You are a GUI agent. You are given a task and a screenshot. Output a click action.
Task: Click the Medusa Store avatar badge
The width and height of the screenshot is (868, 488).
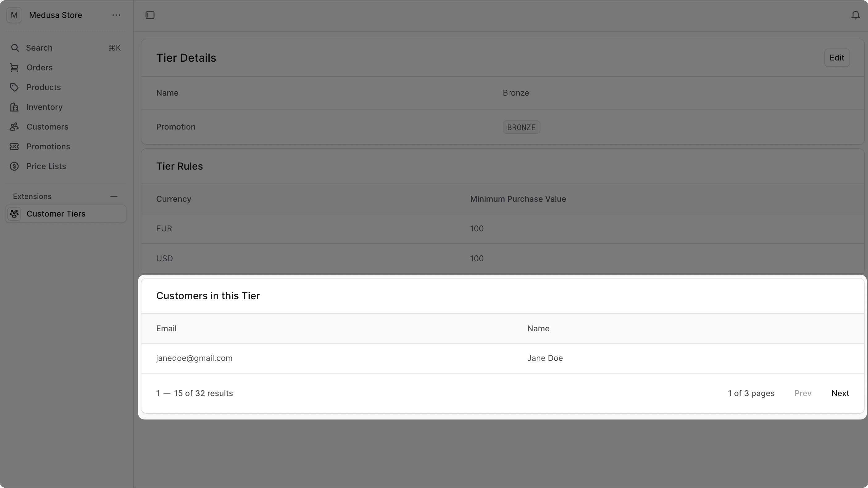click(x=14, y=15)
